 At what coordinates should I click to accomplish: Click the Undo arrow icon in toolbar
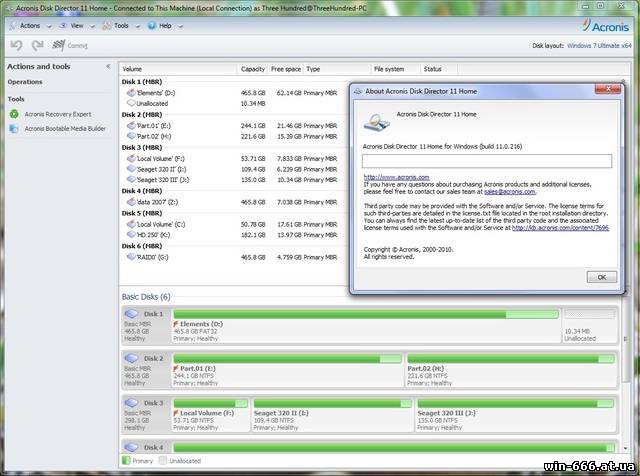[x=16, y=45]
